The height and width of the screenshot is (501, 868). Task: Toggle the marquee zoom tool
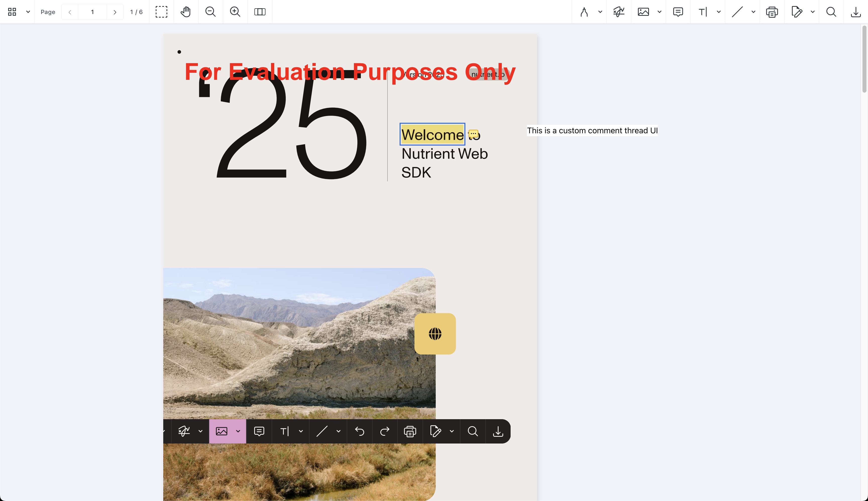[161, 12]
